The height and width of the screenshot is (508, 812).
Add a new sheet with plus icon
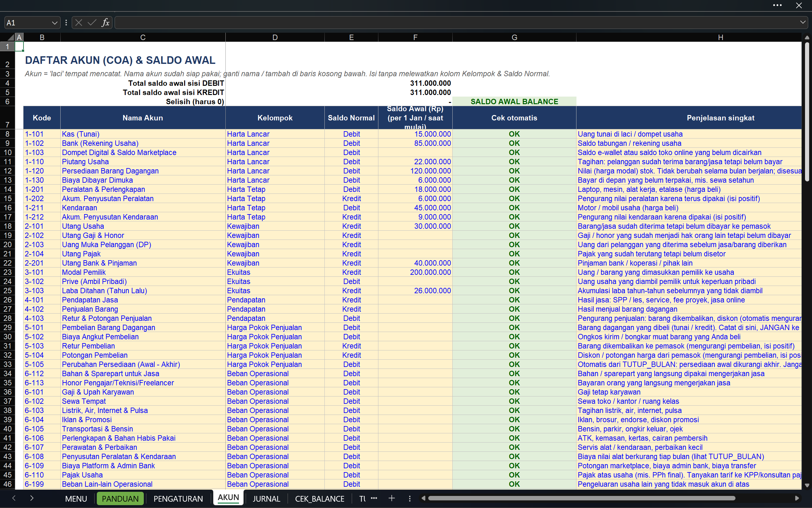391,498
